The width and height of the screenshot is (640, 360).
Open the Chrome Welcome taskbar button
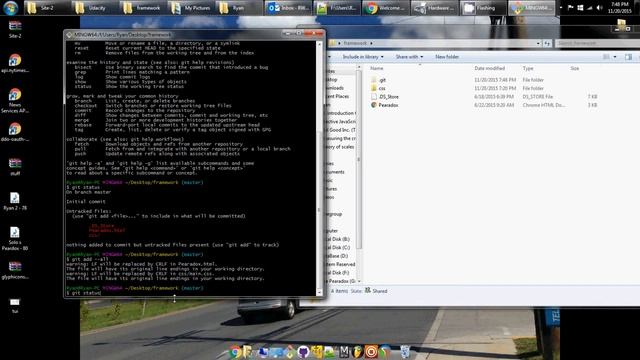pos(386,8)
